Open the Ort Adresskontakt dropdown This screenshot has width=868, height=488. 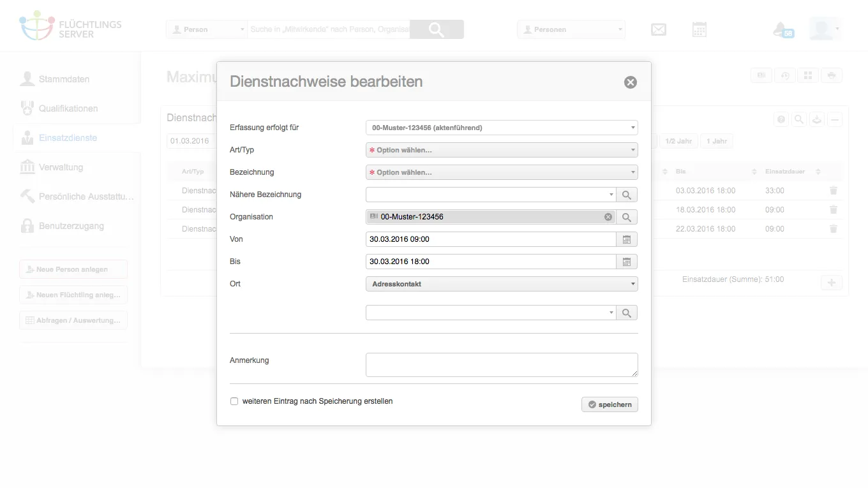tap(502, 284)
